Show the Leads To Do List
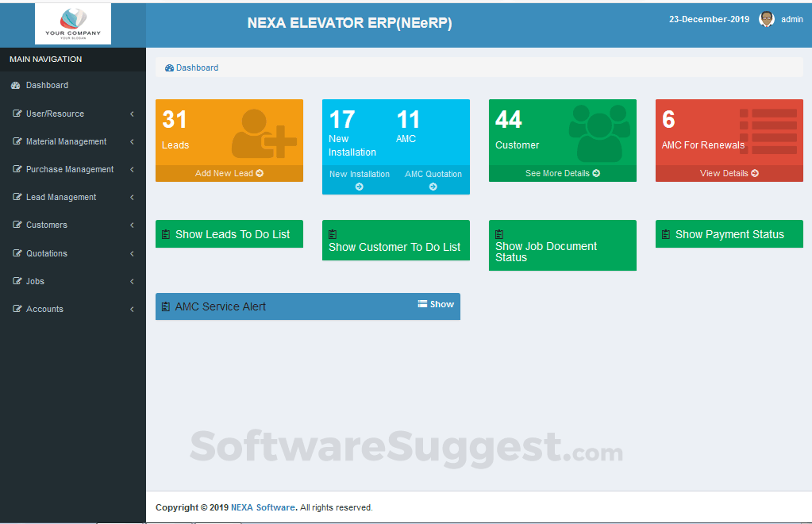 pyautogui.click(x=229, y=233)
